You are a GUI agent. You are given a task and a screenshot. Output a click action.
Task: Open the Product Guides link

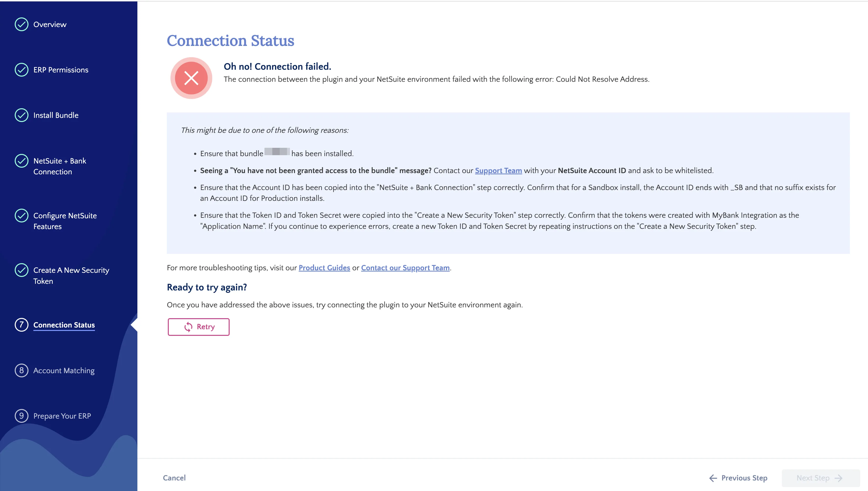(x=325, y=268)
